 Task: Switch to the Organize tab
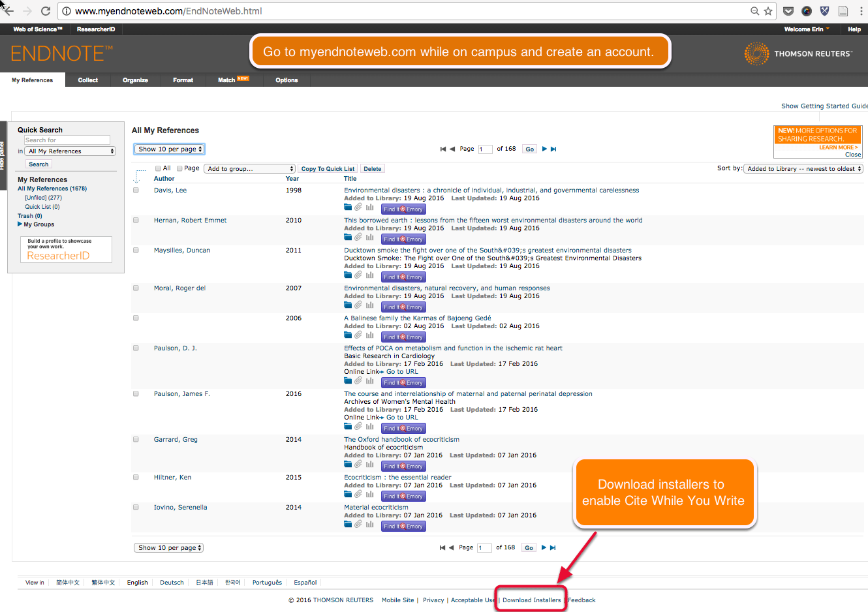[135, 80]
